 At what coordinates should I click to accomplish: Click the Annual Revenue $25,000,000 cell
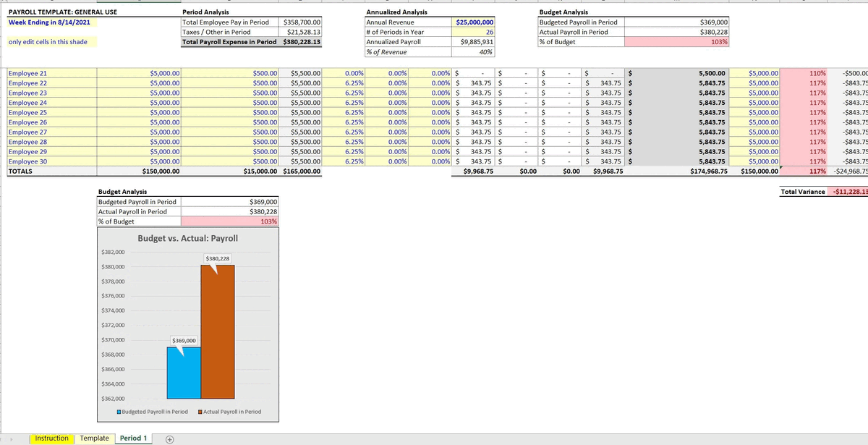tap(474, 22)
